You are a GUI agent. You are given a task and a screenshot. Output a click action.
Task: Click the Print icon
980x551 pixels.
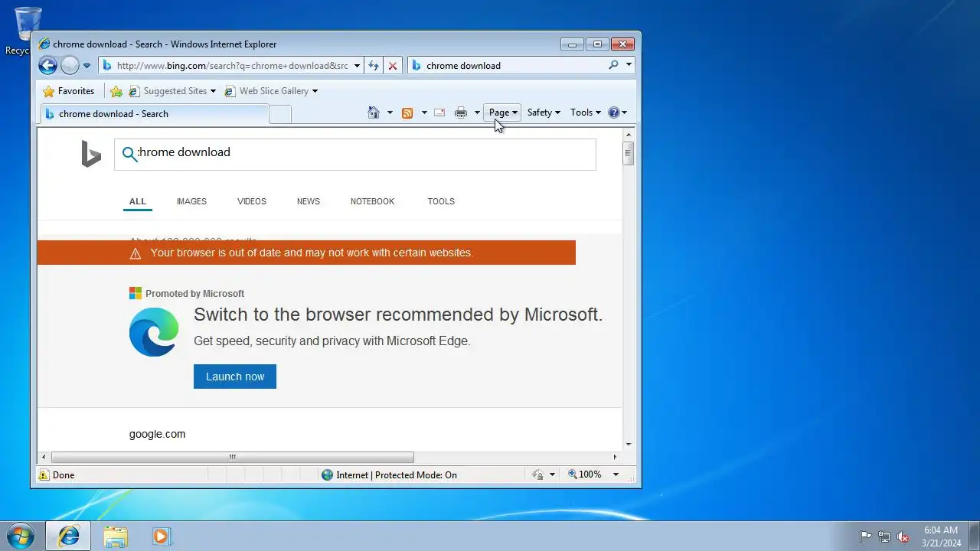click(461, 112)
